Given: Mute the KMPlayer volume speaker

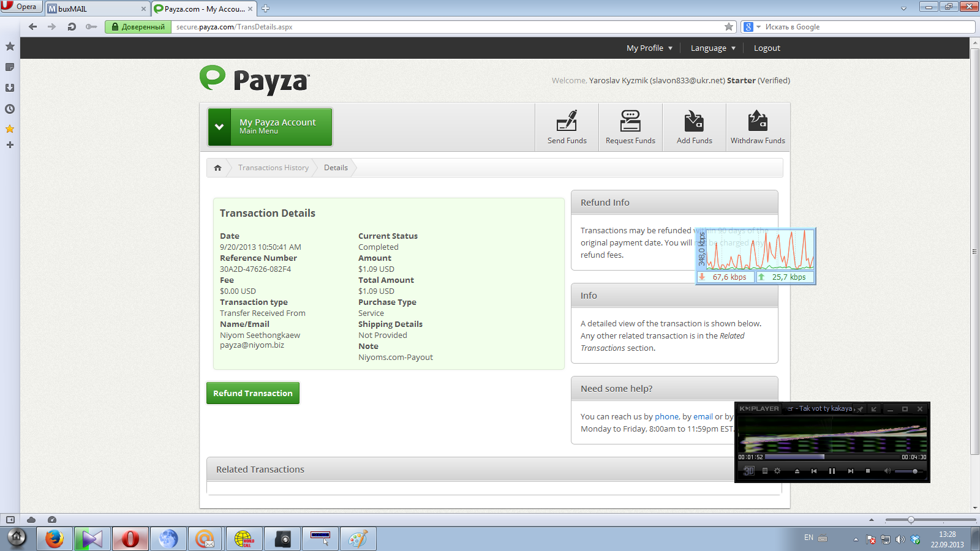Looking at the screenshot, I should (887, 471).
